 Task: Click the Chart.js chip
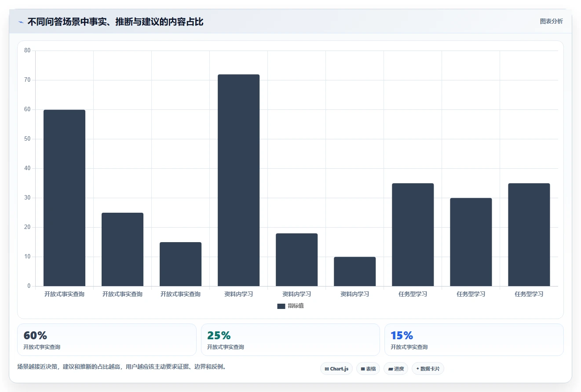pyautogui.click(x=336, y=369)
